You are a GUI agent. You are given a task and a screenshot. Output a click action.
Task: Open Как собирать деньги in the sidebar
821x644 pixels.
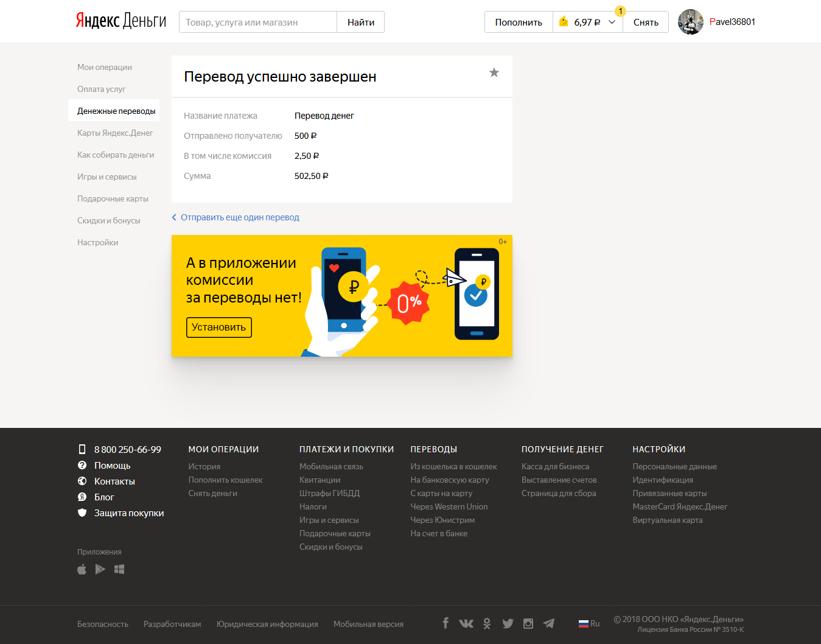click(x=116, y=155)
